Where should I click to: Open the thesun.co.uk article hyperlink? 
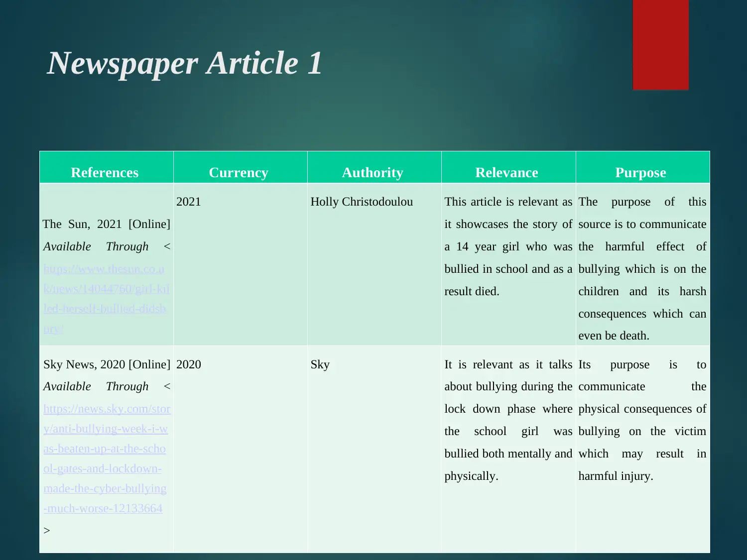106,299
